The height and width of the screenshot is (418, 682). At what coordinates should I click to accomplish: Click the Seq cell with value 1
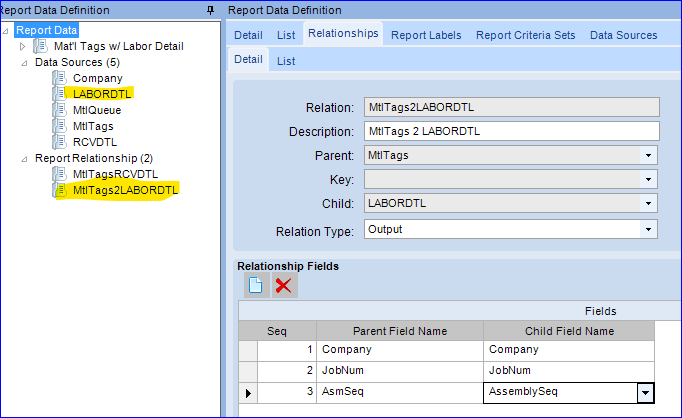(x=287, y=351)
